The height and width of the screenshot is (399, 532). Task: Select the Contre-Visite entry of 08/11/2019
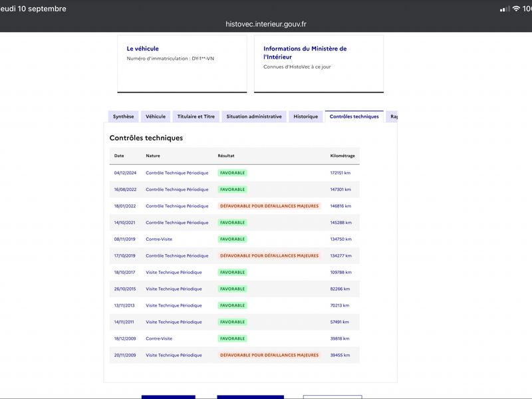(x=159, y=239)
